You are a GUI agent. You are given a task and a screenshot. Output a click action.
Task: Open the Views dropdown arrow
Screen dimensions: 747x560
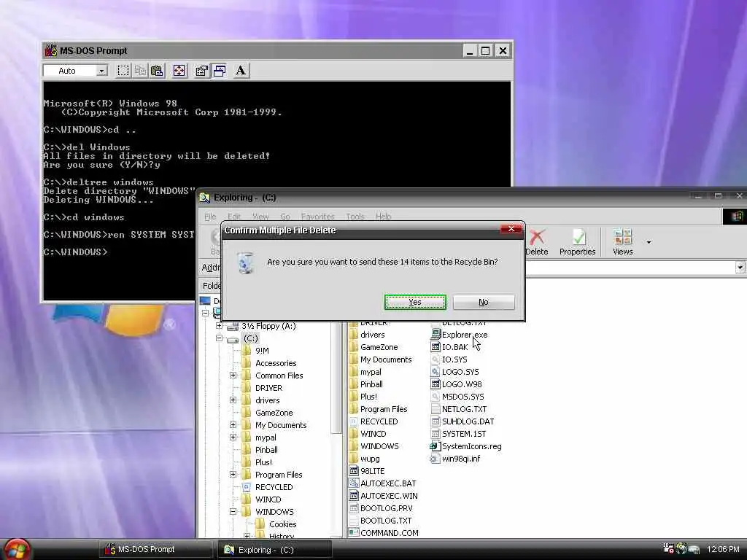649,242
